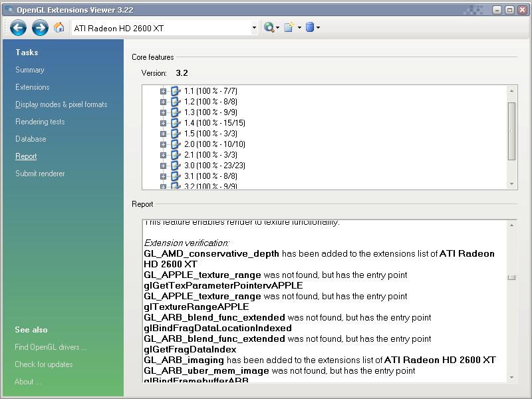Screen dimensions: 532x399
Task: Expand the 2.0 (100 % - 10/10) node
Action: click(163, 144)
